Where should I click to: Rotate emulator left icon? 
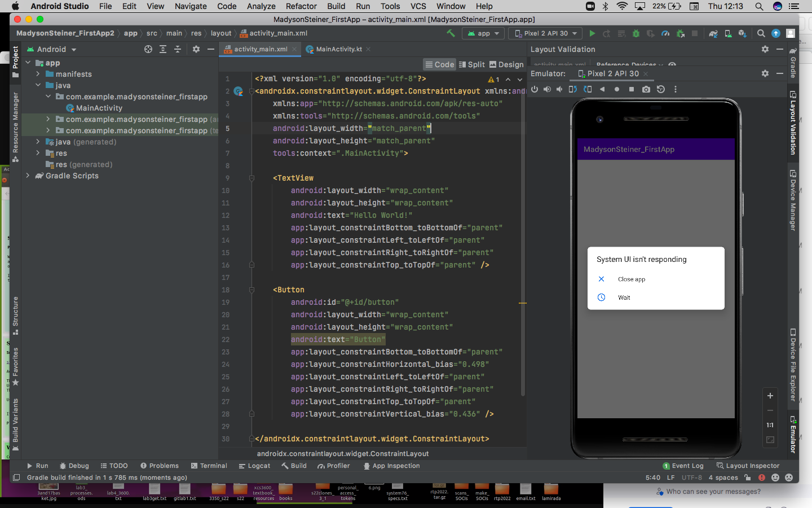[573, 89]
